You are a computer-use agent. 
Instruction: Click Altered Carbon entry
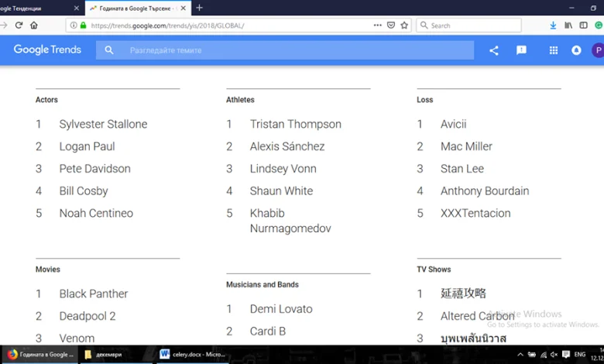478,316
